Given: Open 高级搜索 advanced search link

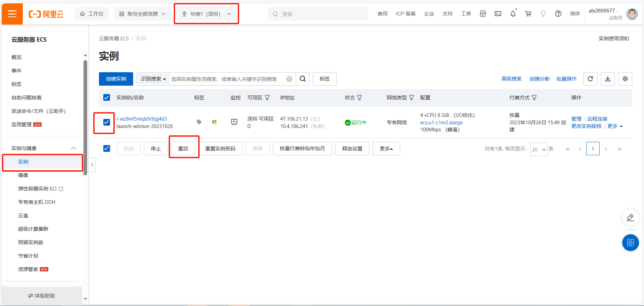Looking at the screenshot, I should point(512,79).
